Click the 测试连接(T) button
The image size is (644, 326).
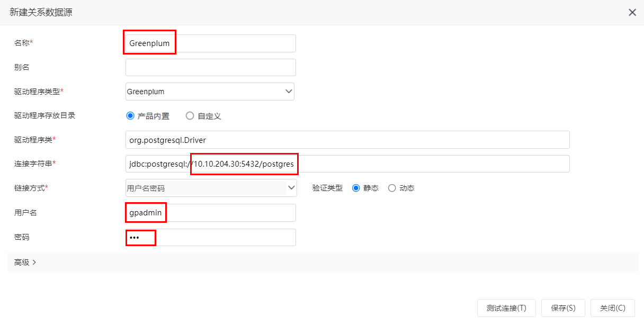point(506,308)
